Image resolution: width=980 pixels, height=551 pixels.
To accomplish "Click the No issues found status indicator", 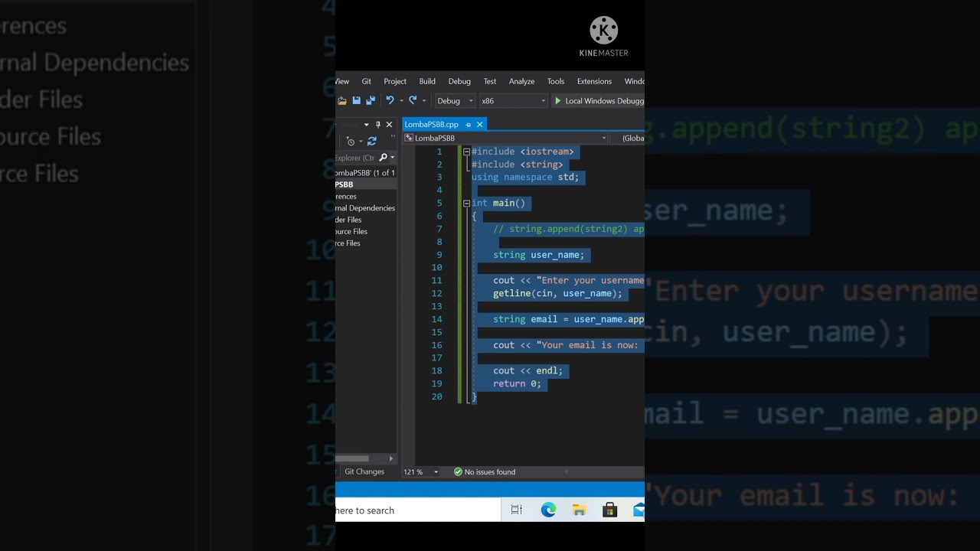I will [485, 472].
